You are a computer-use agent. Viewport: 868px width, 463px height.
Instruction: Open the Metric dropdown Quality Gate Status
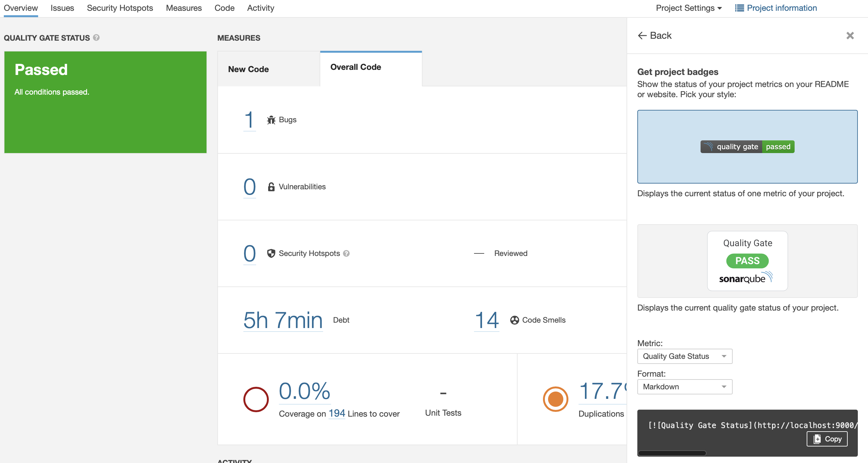(684, 356)
